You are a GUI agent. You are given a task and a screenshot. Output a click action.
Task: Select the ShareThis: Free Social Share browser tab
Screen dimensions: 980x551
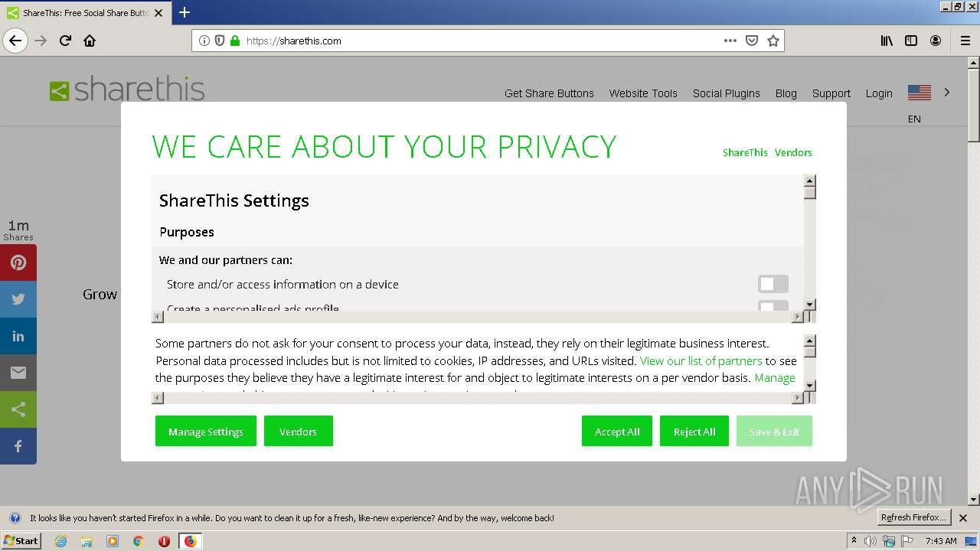coord(84,13)
